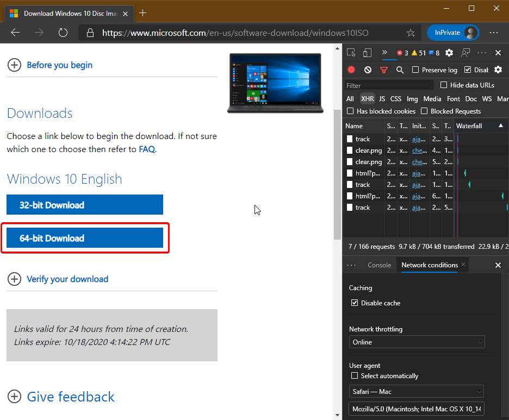Enable the Preserve log checkbox
509x420 pixels.
click(415, 70)
